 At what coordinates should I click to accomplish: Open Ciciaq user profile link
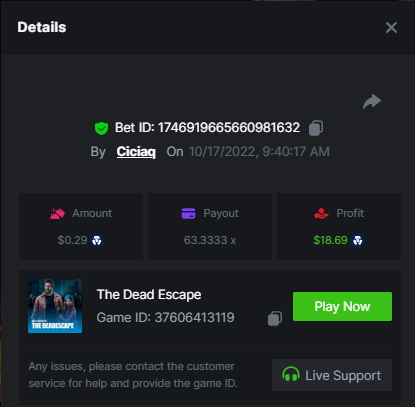136,152
